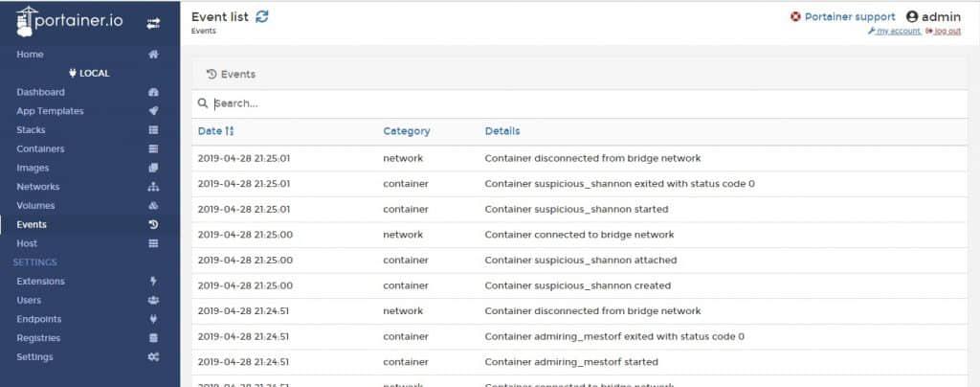Click the refresh icon beside Event list
Image resolution: width=980 pixels, height=387 pixels.
click(x=262, y=16)
